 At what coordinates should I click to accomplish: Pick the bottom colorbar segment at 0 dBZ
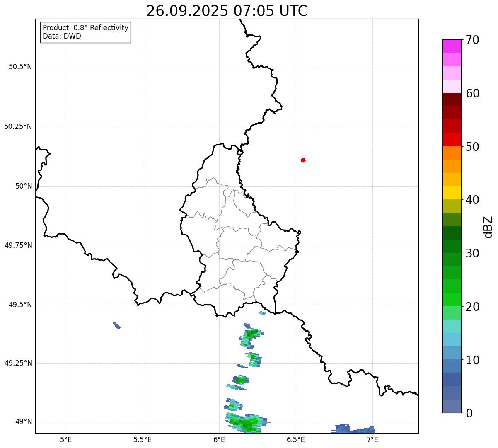coord(452,406)
